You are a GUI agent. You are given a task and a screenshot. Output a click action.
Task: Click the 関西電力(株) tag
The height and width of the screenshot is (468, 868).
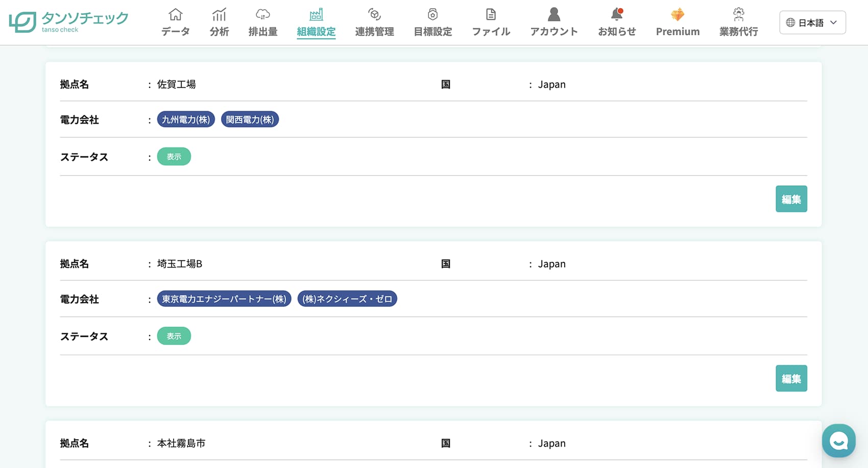tap(250, 119)
